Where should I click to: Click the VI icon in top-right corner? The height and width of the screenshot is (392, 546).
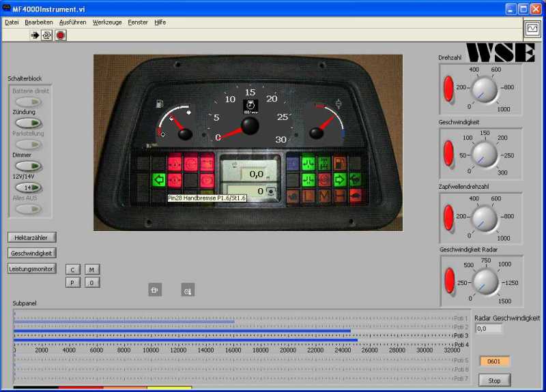(x=532, y=29)
